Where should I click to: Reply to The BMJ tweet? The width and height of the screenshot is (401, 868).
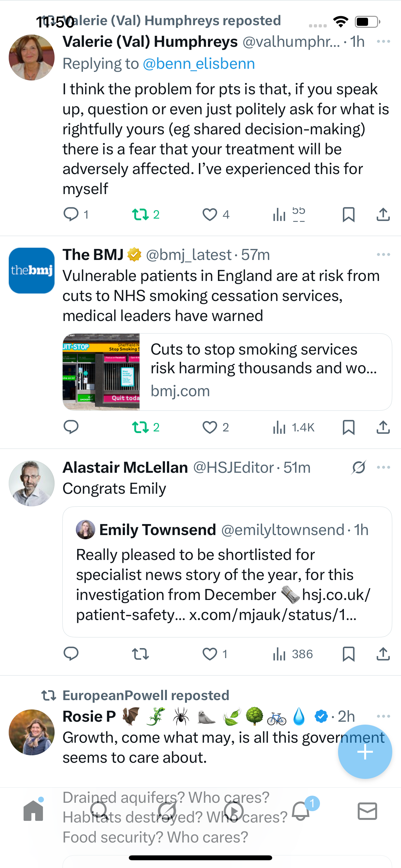[x=71, y=427]
